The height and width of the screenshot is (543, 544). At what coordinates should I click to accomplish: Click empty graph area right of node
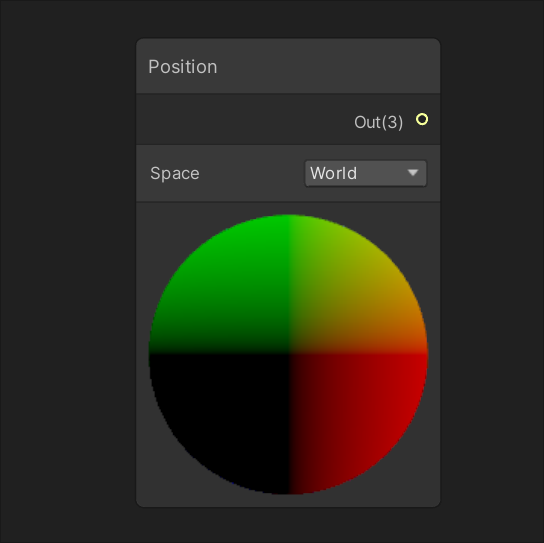coord(492,271)
